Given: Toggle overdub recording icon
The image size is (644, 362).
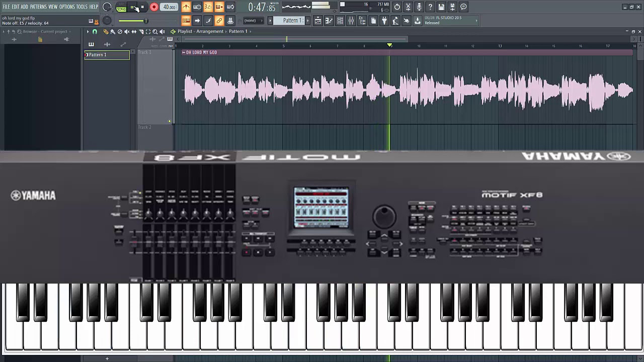Looking at the screenshot, I should [219, 7].
